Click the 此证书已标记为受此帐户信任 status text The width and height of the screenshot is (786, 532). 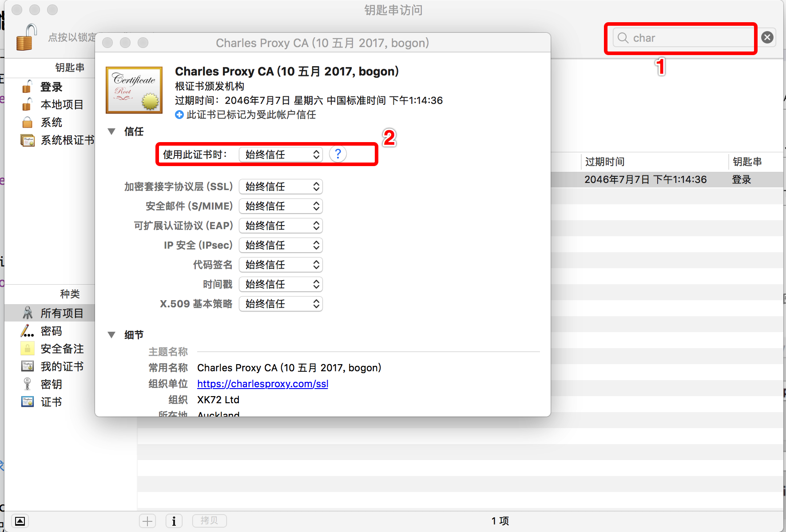coord(251,115)
